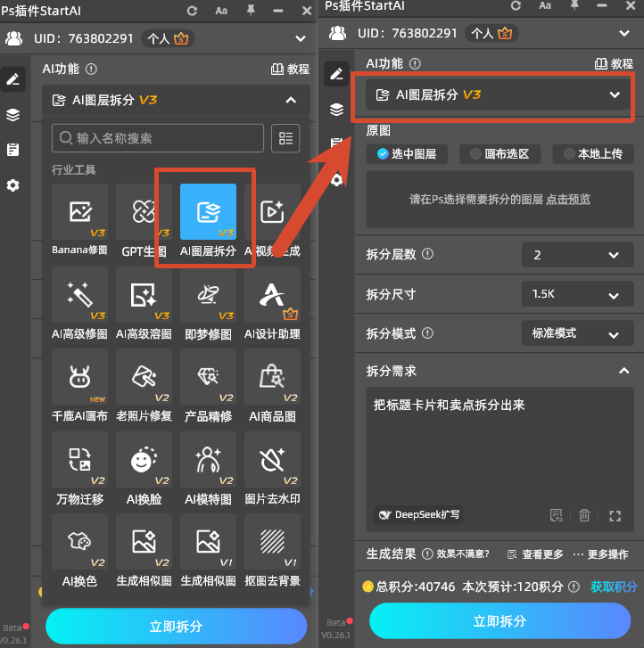Select 选中图层 radio option
This screenshot has height=648, width=644.
[x=407, y=154]
